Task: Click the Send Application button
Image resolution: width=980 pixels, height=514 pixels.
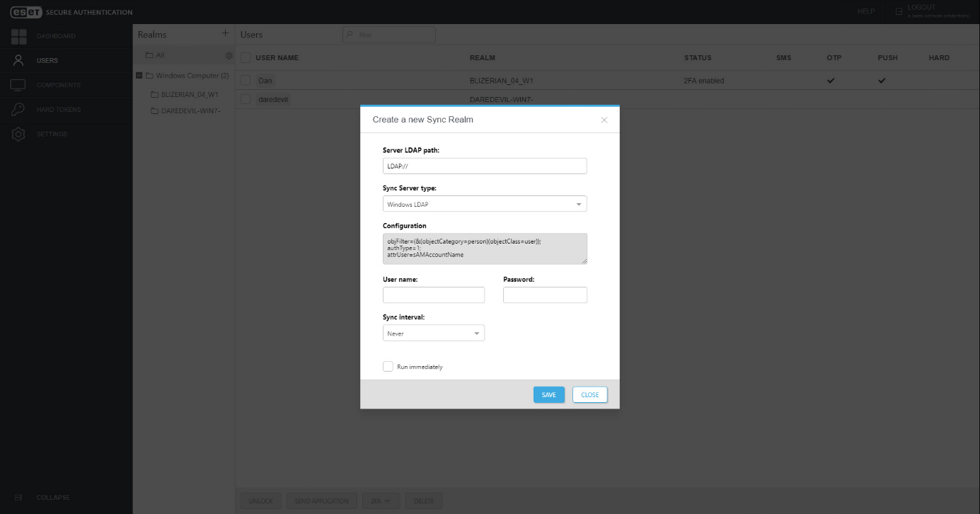Action: (322, 501)
